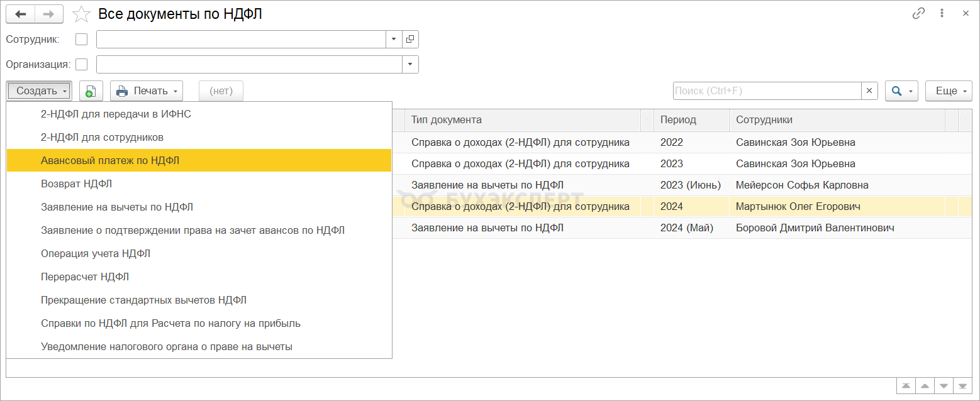The height and width of the screenshot is (401, 980).
Task: Open the employee selection form icon
Action: click(x=410, y=39)
